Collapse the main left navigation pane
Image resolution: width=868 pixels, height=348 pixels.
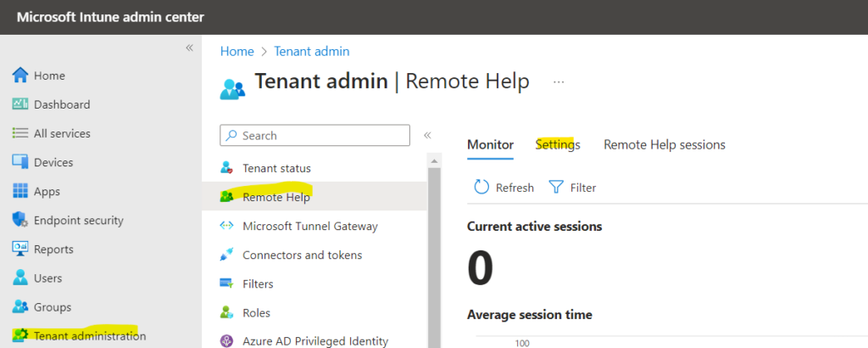click(189, 48)
